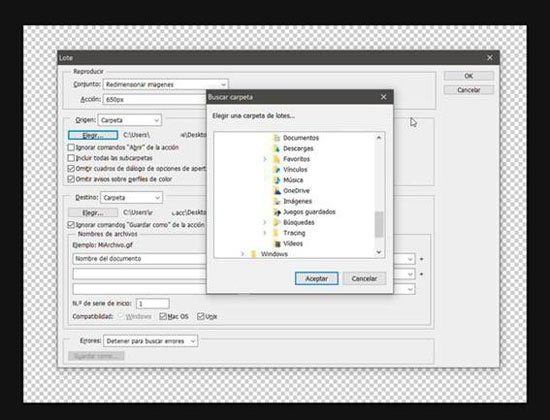Screen dimensions: 550x420
Task: Click the N.º de serie de inicio field
Action: pos(153,304)
